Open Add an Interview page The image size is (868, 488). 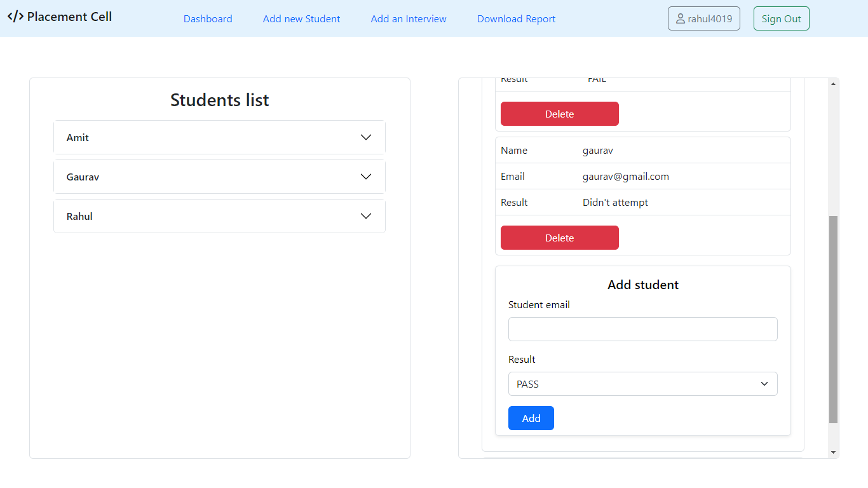point(409,19)
